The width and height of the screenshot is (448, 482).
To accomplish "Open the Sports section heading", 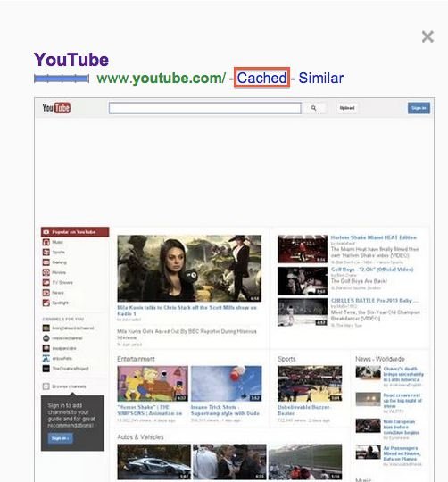I will pyautogui.click(x=286, y=359).
